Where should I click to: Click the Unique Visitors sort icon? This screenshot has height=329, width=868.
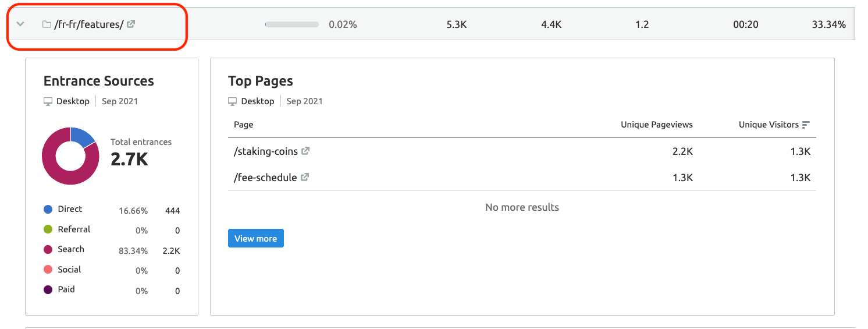806,125
